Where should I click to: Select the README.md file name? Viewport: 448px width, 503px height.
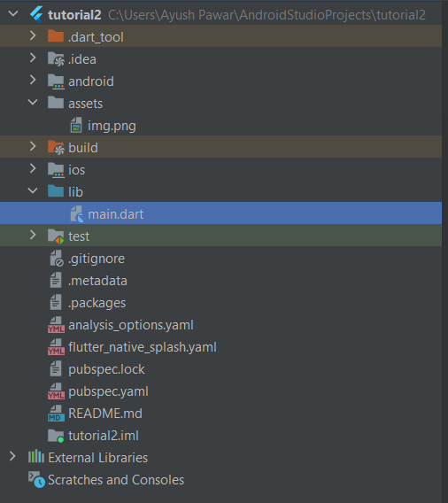pyautogui.click(x=105, y=414)
